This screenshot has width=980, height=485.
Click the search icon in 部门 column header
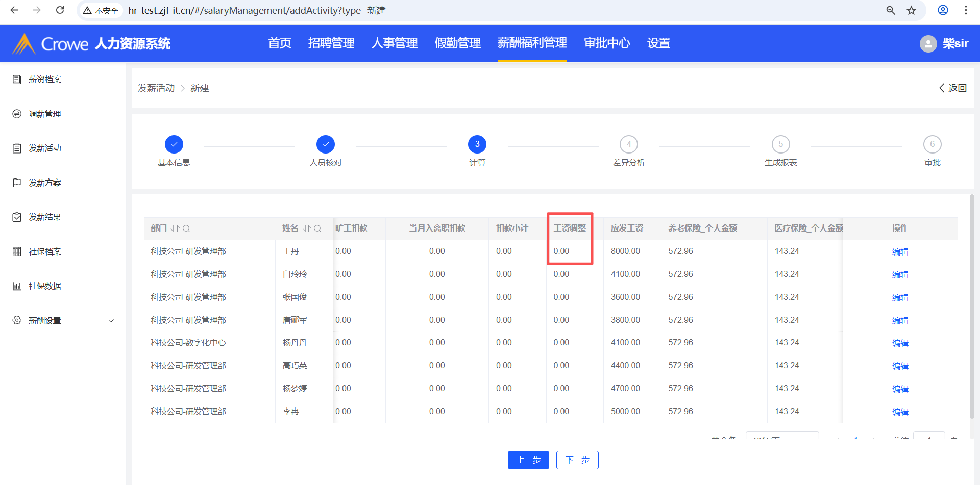tap(186, 228)
